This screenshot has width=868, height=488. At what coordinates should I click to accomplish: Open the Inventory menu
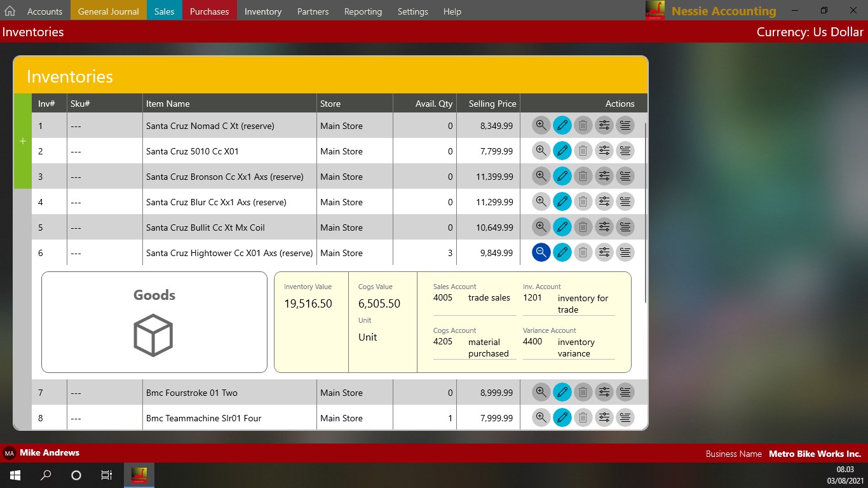(x=263, y=11)
